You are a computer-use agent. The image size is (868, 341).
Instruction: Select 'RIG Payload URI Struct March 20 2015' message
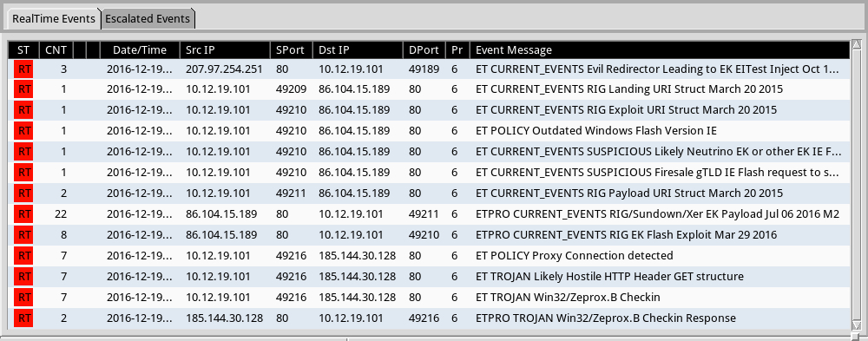coord(629,193)
